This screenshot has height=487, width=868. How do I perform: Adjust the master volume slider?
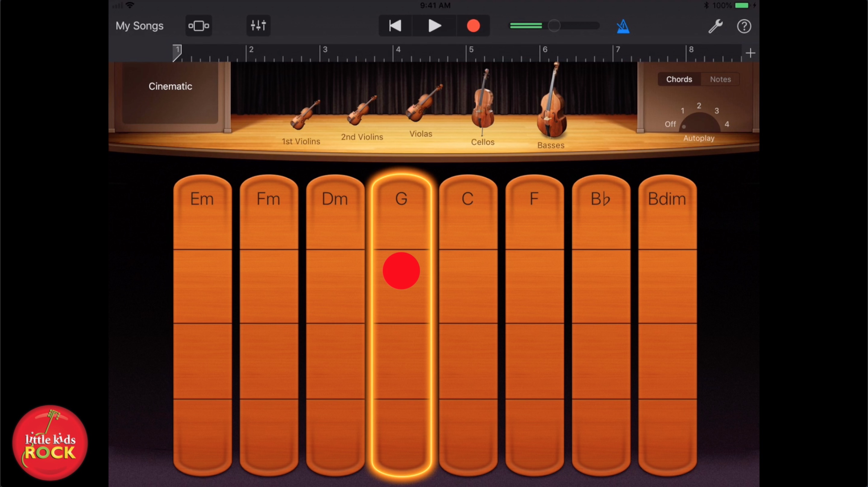(554, 26)
